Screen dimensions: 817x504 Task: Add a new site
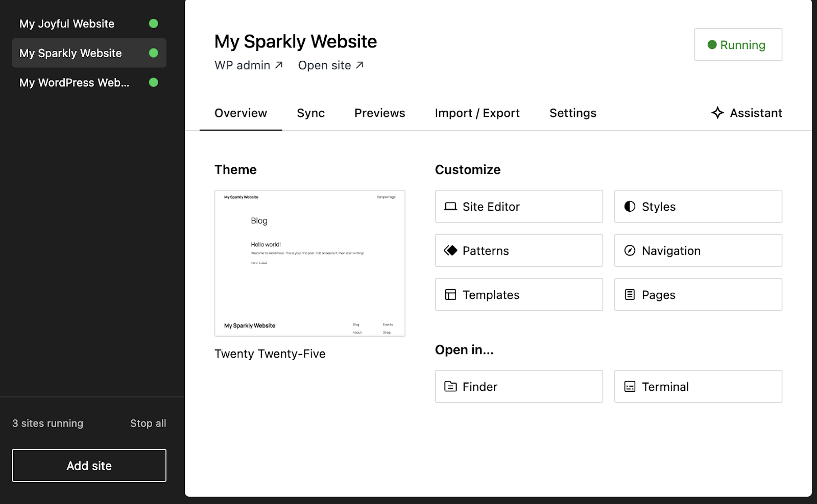tap(89, 465)
